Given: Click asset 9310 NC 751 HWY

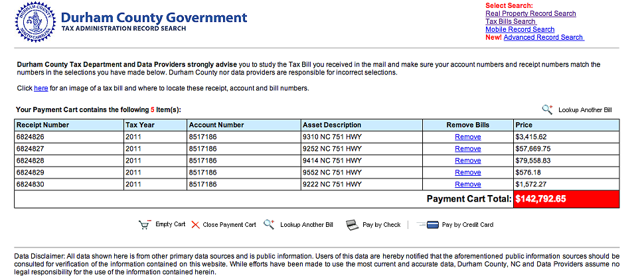Looking at the screenshot, I should 332,137.
